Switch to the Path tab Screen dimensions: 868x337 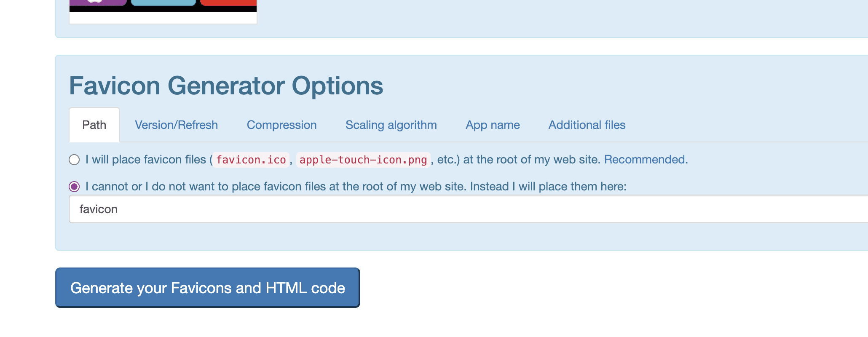[94, 125]
